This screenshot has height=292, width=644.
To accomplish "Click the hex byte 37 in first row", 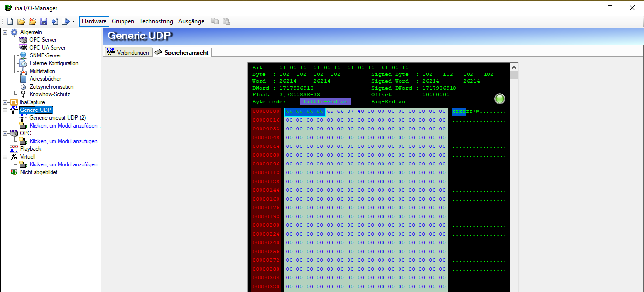I will pos(350,111).
